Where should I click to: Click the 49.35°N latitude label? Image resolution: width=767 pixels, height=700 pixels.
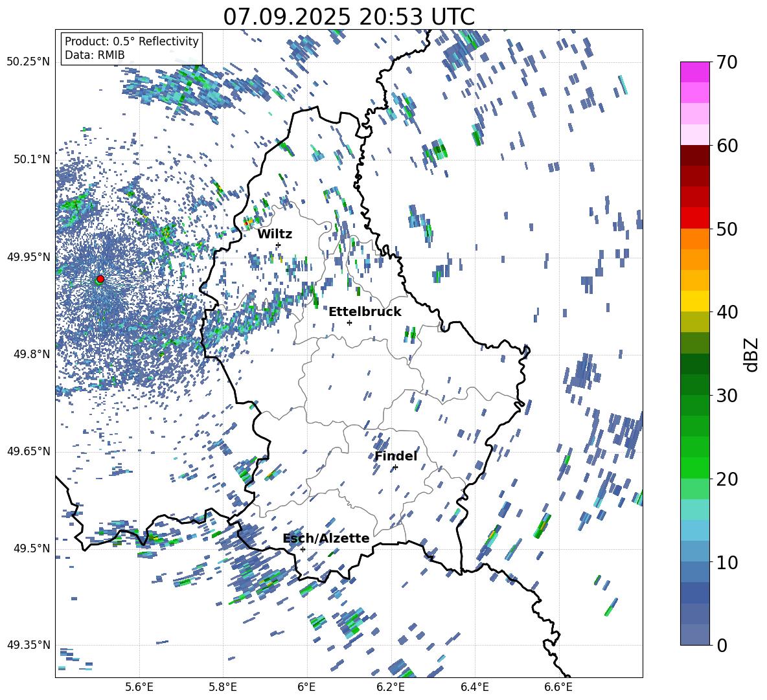[x=29, y=645]
